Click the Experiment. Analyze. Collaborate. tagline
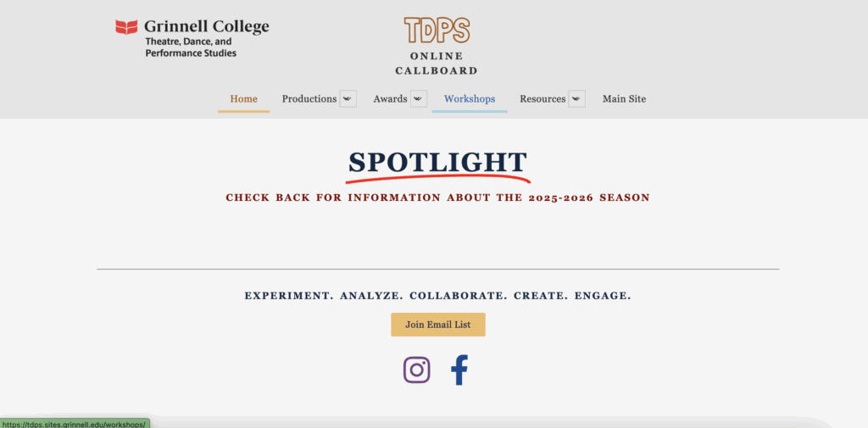 tap(437, 296)
